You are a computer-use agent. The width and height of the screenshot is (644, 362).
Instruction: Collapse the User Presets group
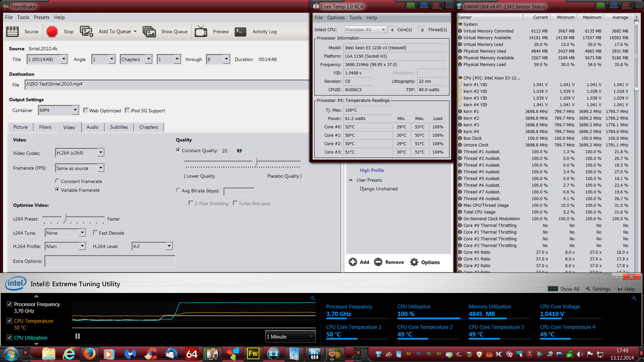[x=351, y=180]
